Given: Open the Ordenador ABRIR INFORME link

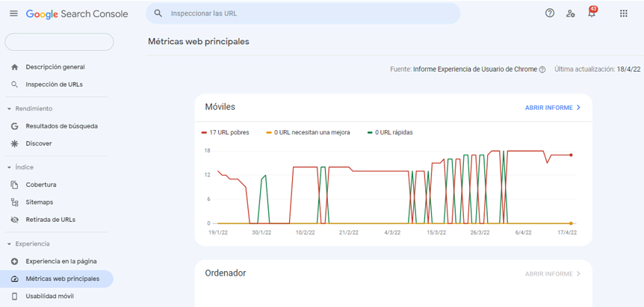Looking at the screenshot, I should click(x=553, y=274).
